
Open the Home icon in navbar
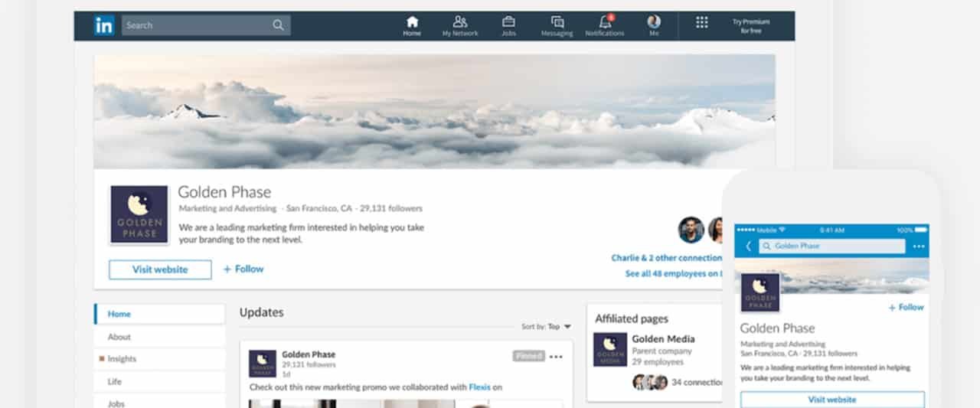412,22
